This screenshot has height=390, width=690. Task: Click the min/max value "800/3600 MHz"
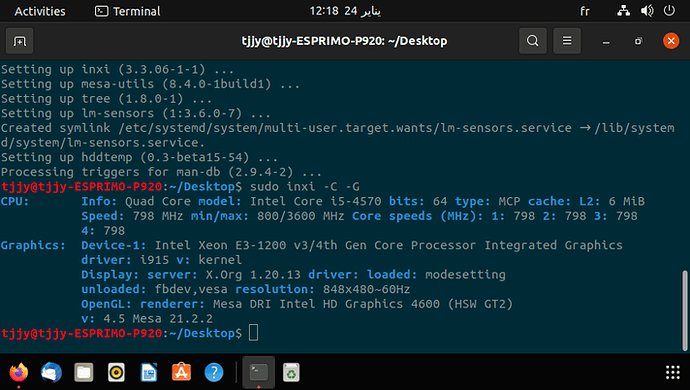(x=301, y=216)
